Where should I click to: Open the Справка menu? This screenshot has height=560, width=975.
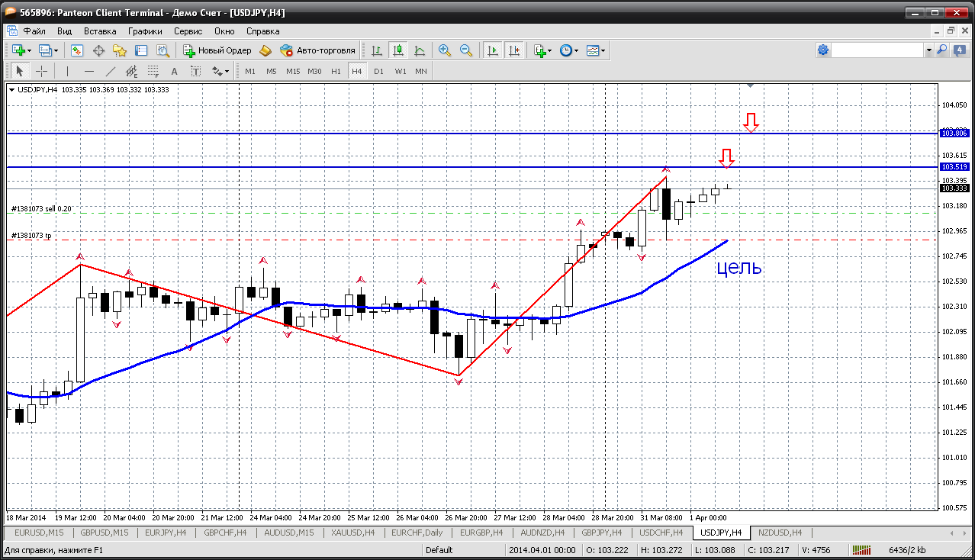pos(262,31)
